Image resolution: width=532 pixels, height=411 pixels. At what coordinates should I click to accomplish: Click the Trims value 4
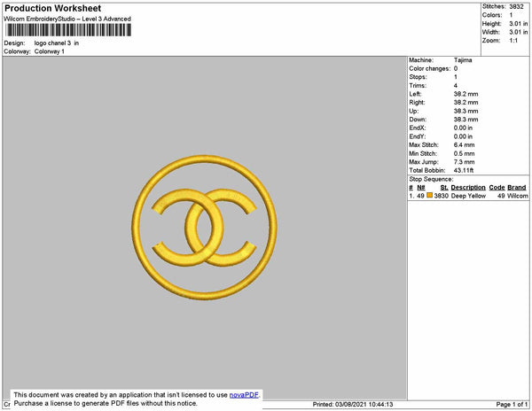point(456,85)
